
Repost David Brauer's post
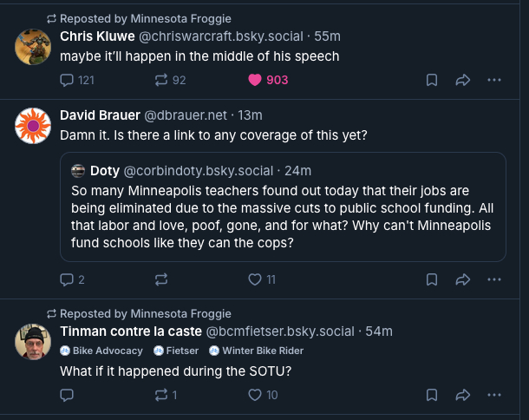click(x=161, y=279)
